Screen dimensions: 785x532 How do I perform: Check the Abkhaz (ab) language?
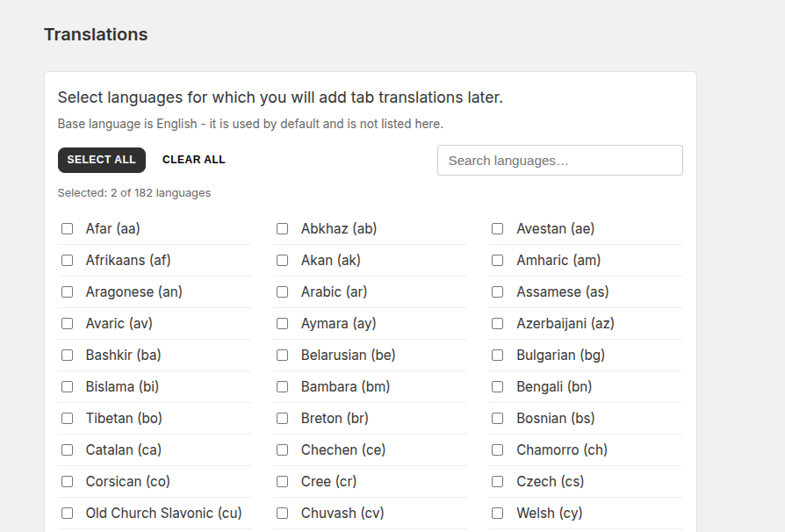(x=283, y=228)
